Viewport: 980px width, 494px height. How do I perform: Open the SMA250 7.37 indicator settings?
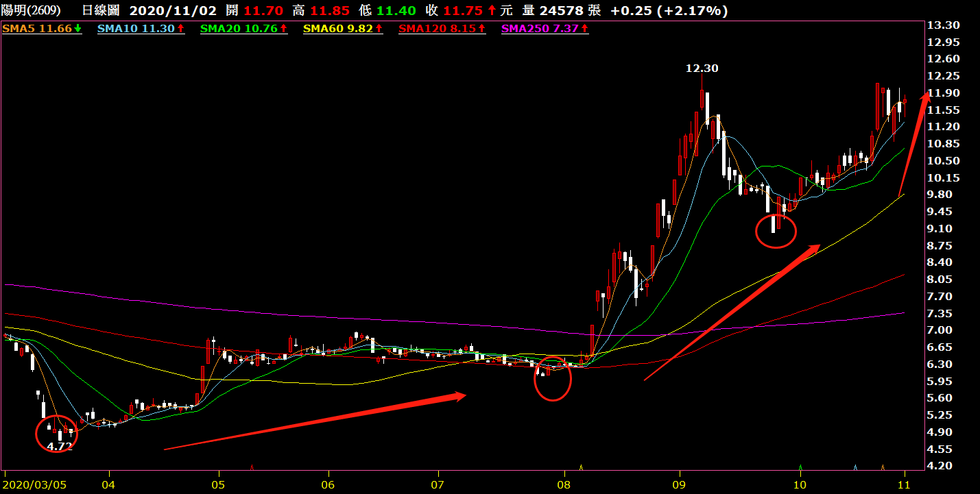(545, 29)
